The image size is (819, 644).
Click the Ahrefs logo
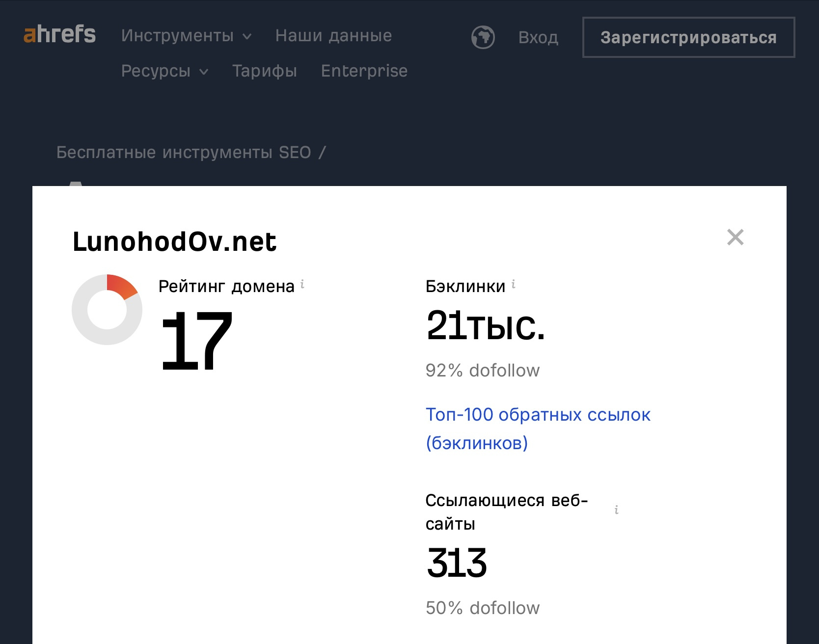click(x=59, y=34)
